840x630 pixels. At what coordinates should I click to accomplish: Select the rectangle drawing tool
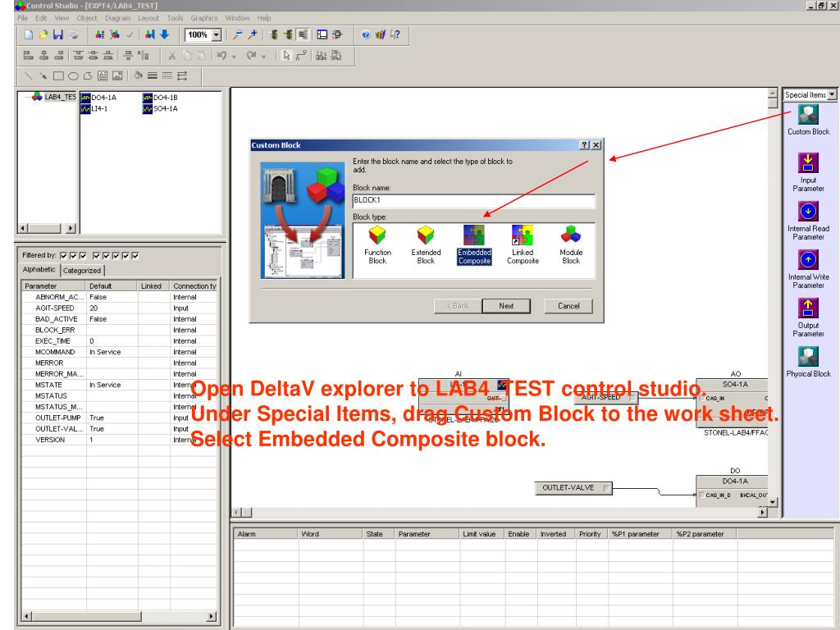point(58,76)
